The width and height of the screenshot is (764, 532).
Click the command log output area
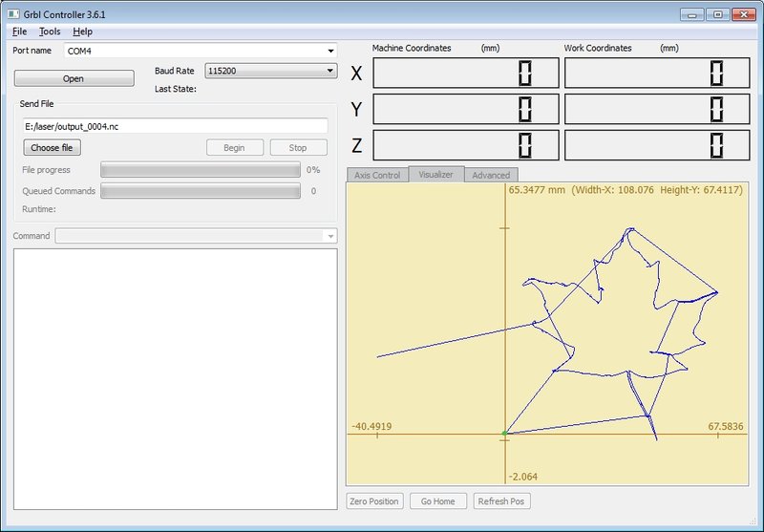click(176, 379)
